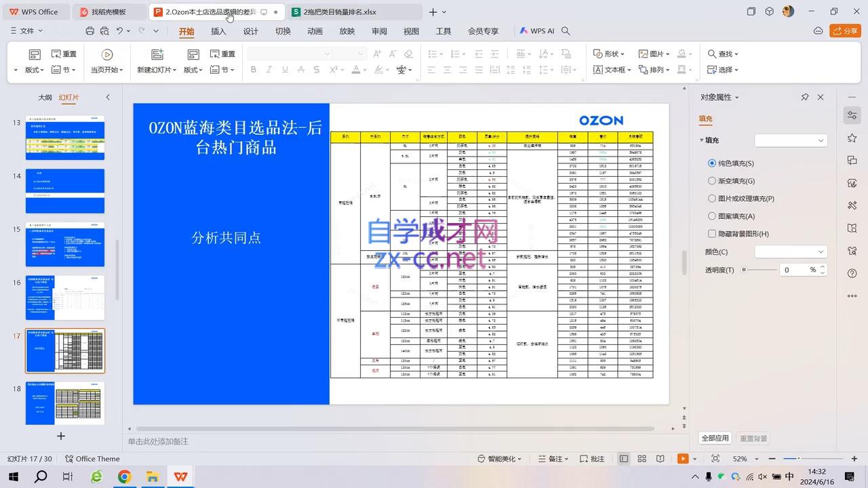868x488 pixels.
Task: Open the search icon beside WPS AI
Action: coord(566,31)
